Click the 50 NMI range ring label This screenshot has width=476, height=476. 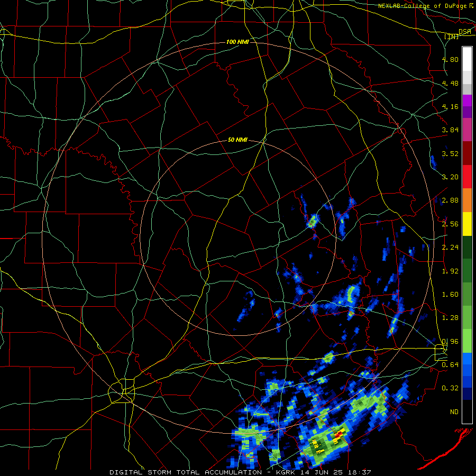[x=237, y=140]
